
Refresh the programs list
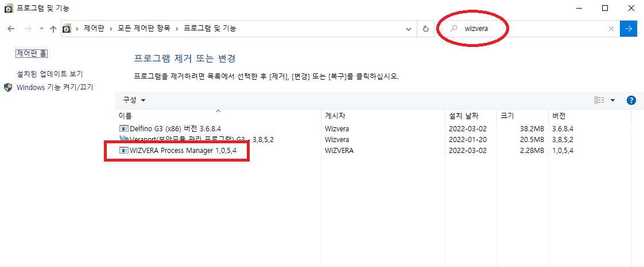pos(426,29)
